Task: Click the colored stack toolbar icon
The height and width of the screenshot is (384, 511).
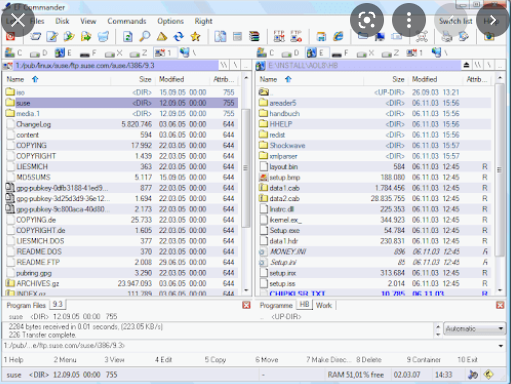Action: click(x=254, y=36)
